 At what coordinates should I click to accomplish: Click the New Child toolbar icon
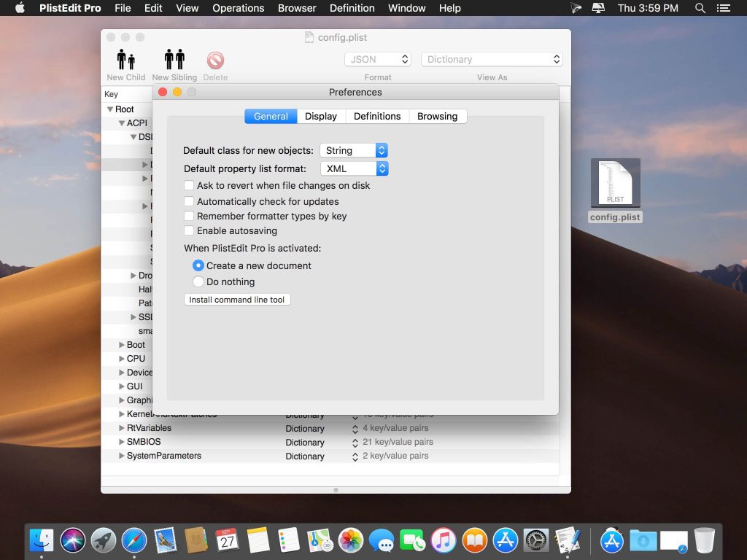(125, 61)
